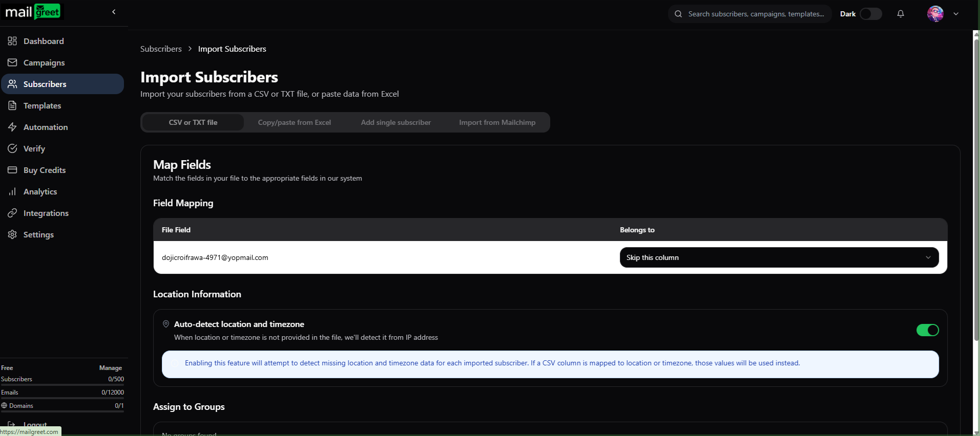Click the Free plan label

[x=7, y=368]
